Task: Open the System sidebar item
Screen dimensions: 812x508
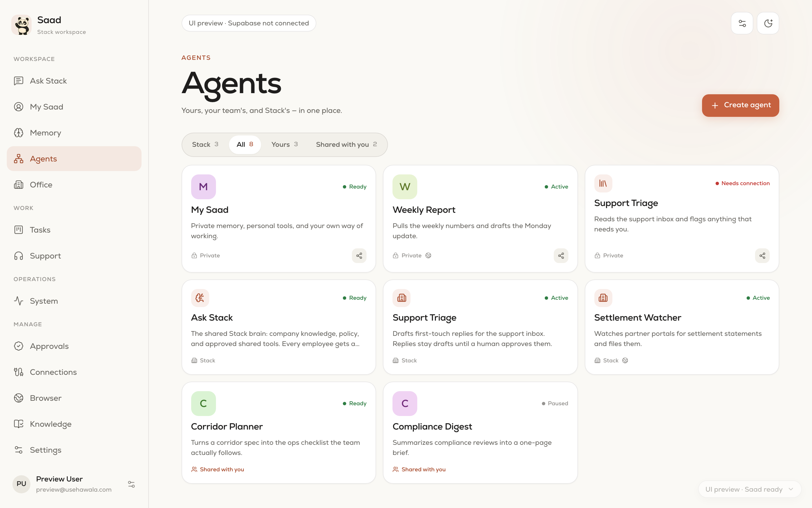Action: pyautogui.click(x=74, y=301)
